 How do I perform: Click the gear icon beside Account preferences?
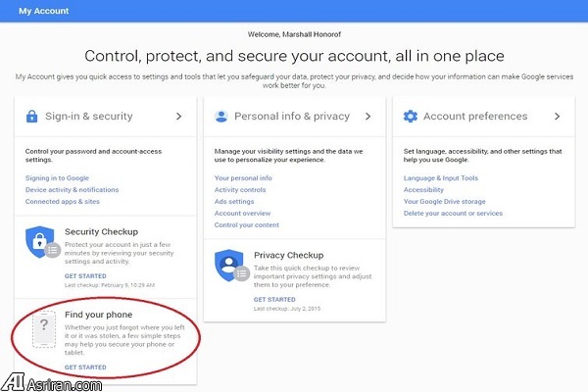[412, 117]
